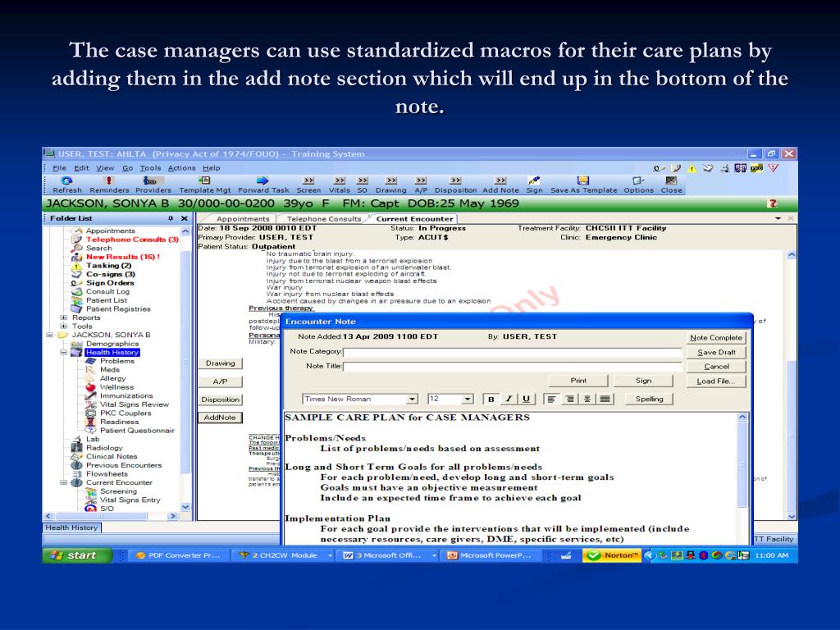The width and height of the screenshot is (840, 630).
Task: Collapse the Current Encounter tree node
Action: [63, 482]
